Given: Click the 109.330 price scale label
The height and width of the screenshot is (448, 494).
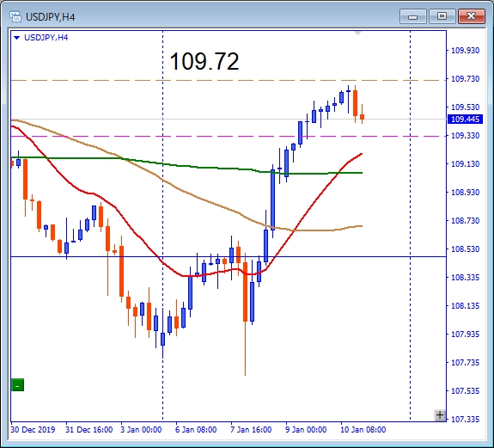Looking at the screenshot, I should tap(466, 136).
